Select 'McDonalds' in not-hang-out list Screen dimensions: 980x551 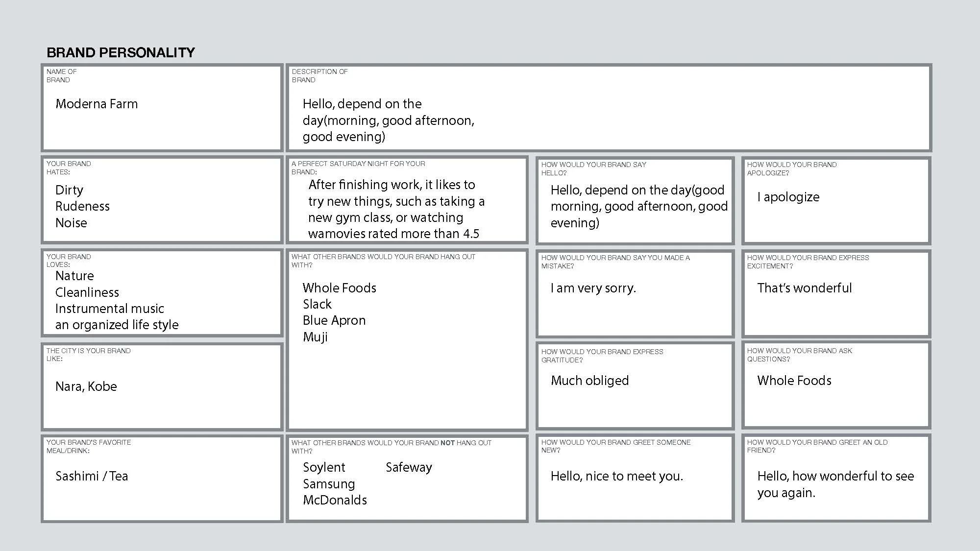tap(335, 500)
